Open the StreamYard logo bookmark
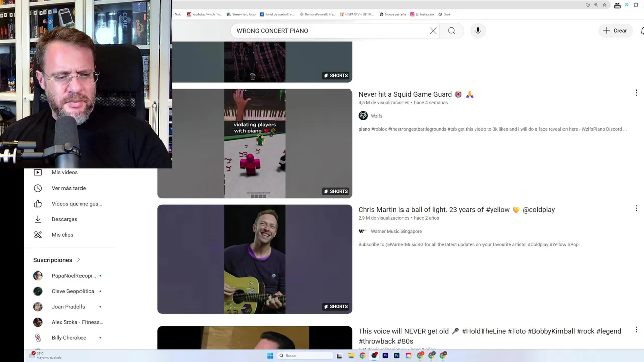This screenshot has width=644, height=362. [x=242, y=14]
